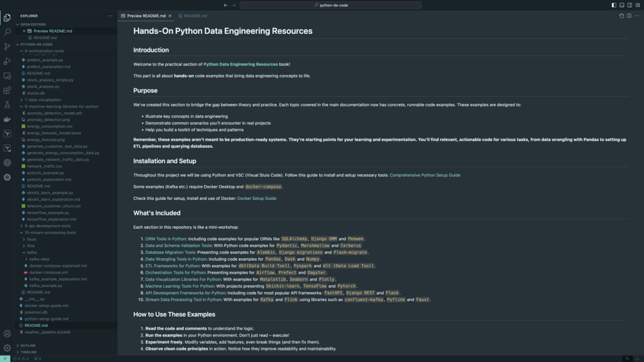The width and height of the screenshot is (644, 362).
Task: Open the Search view icon
Action: [x=7, y=32]
